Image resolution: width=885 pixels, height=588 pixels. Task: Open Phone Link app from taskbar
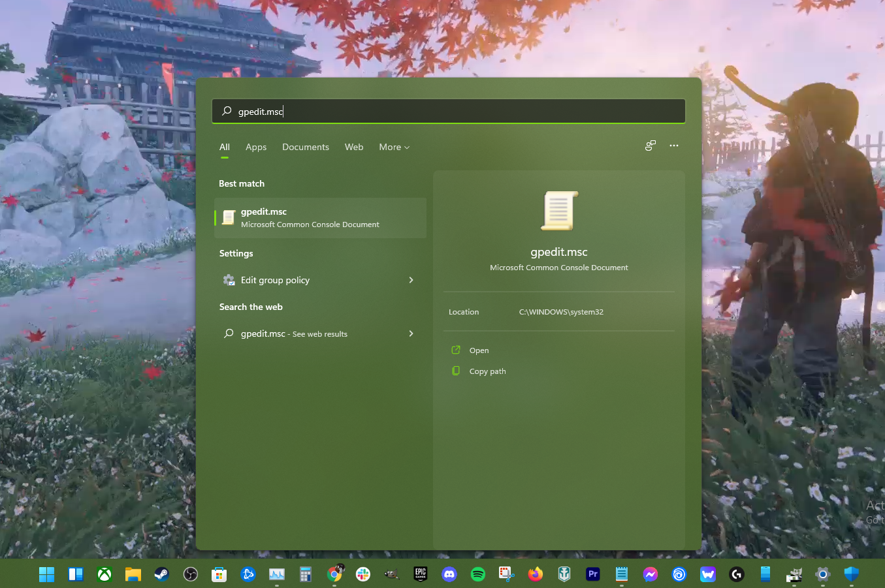point(765,574)
